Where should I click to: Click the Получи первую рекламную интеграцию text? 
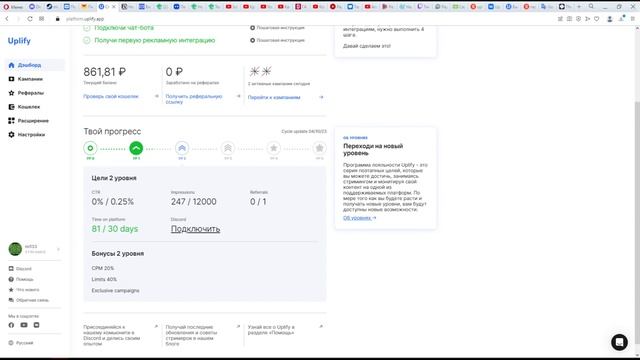(x=155, y=40)
